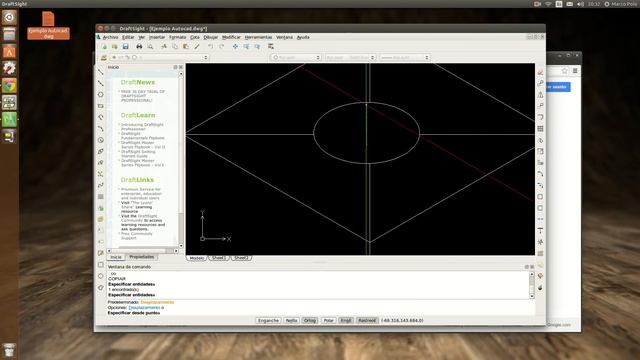Open the Archivo menu
The image size is (640, 360).
pos(110,37)
